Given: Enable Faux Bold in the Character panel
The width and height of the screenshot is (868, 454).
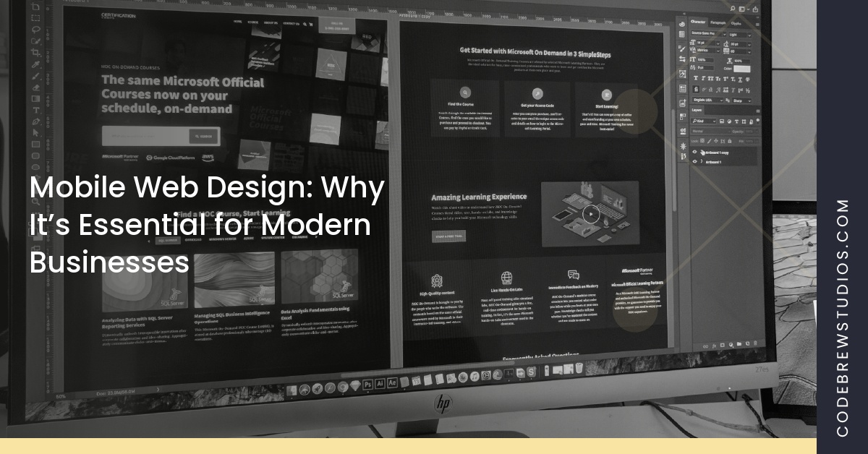Looking at the screenshot, I should pos(696,77).
